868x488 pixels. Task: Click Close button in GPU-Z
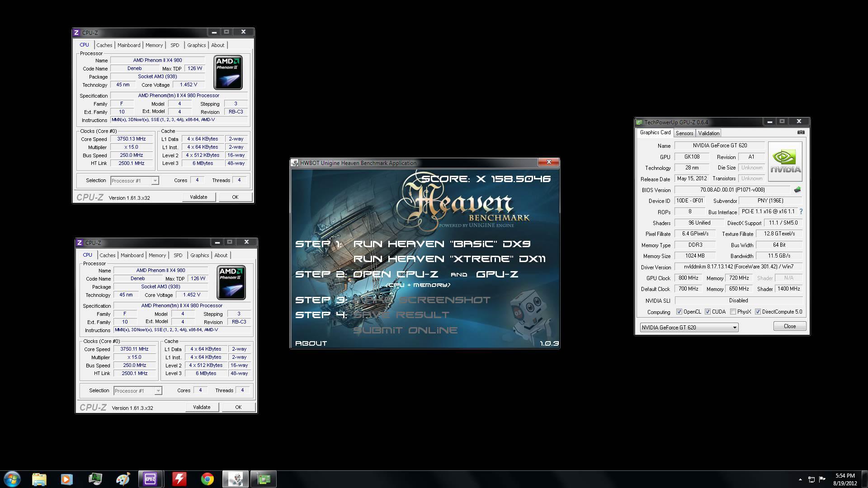point(790,326)
